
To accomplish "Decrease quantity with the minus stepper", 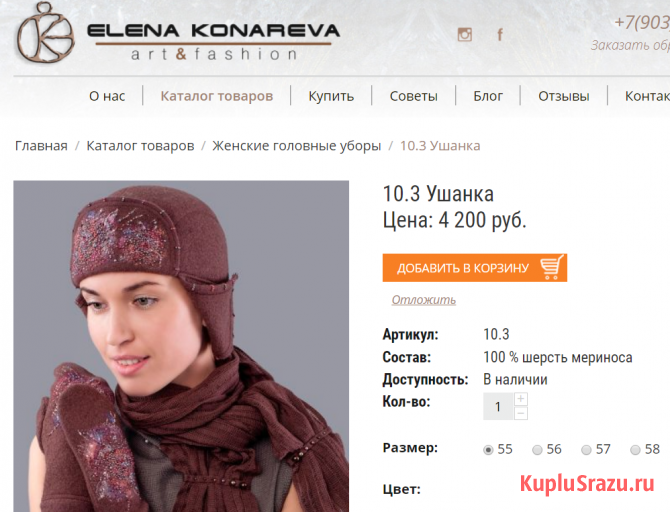I will (x=520, y=413).
